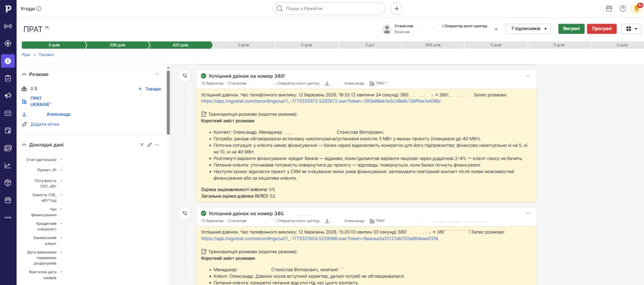The image size is (644, 285).
Task: Select the 336 днів pipeline stage
Action: [x=117, y=45]
